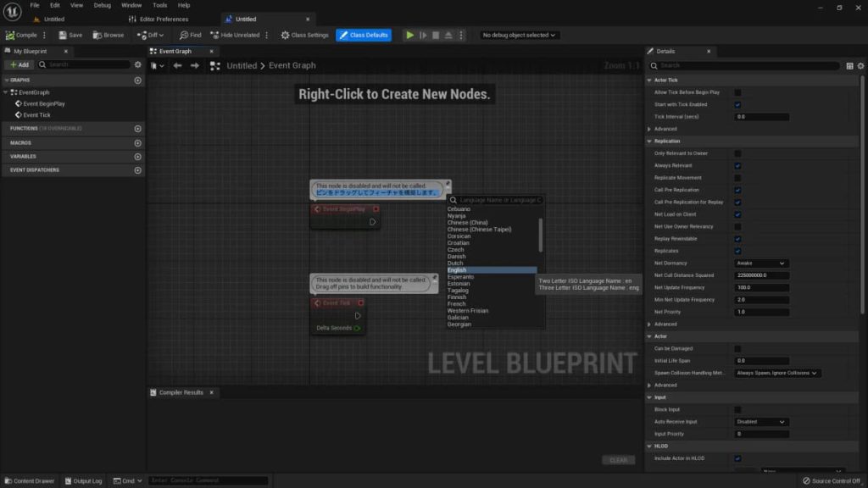Add new function plus icon
Image resolution: width=868 pixels, height=488 pixels.
pyautogui.click(x=138, y=129)
